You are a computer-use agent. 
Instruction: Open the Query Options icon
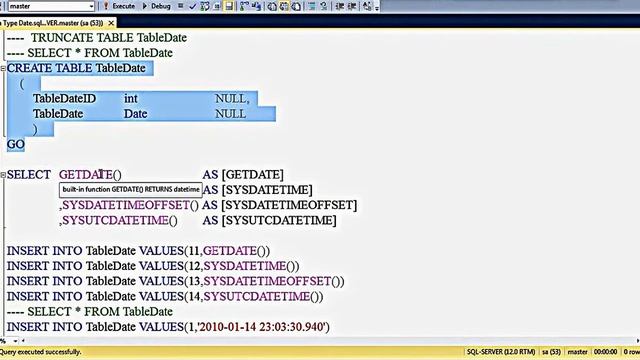click(217, 6)
